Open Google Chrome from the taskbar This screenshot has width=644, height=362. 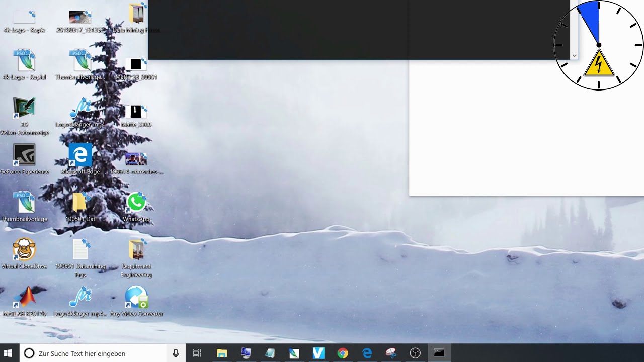(343, 353)
